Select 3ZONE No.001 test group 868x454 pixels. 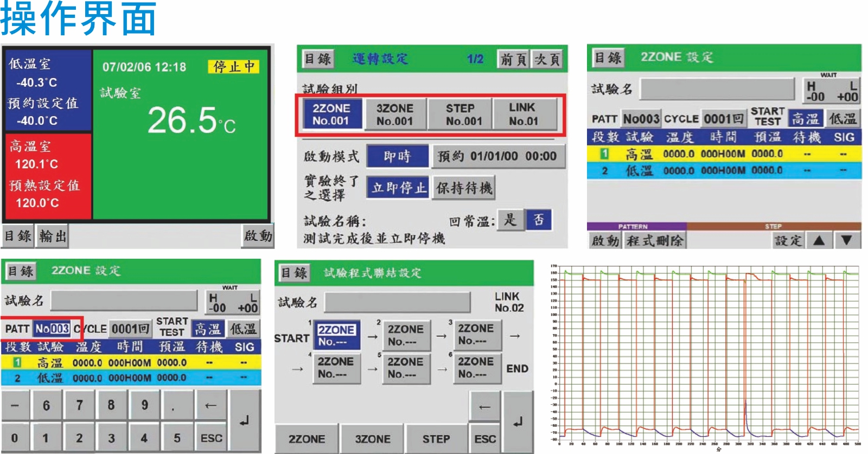(394, 114)
